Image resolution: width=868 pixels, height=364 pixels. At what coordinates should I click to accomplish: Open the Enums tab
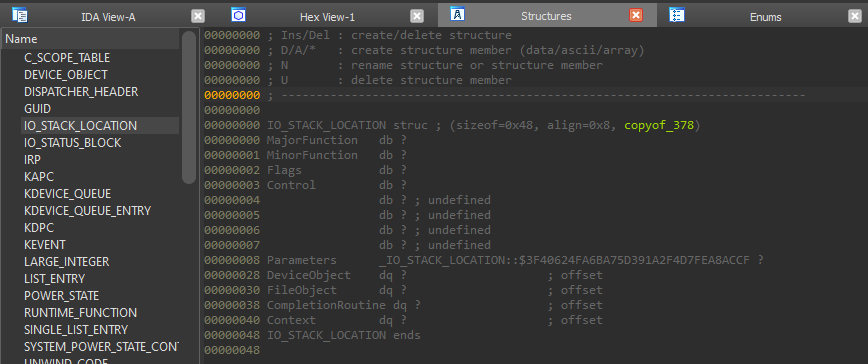point(766,17)
